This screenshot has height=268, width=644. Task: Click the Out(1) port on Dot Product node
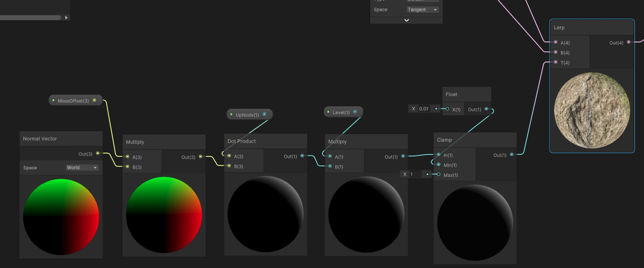302,156
